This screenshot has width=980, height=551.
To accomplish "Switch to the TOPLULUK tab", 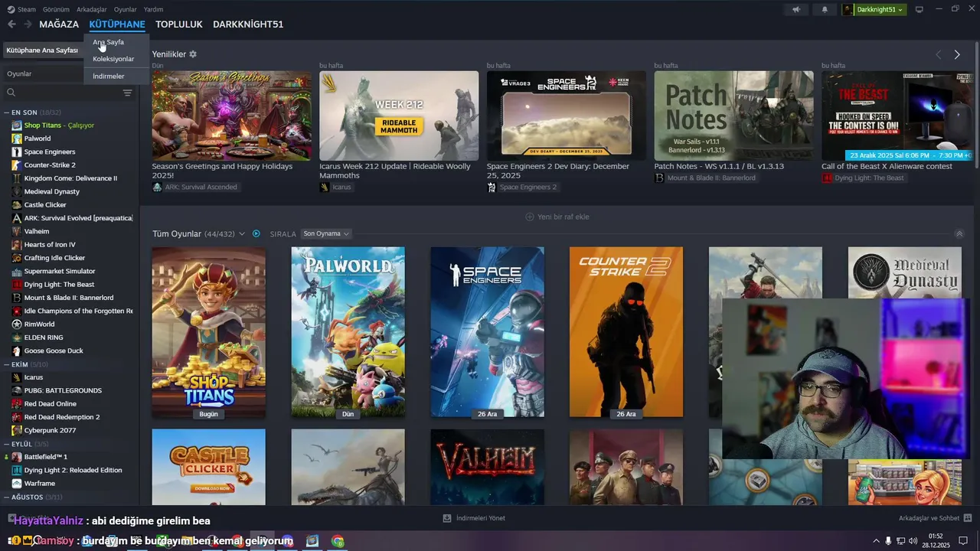I will click(x=179, y=24).
